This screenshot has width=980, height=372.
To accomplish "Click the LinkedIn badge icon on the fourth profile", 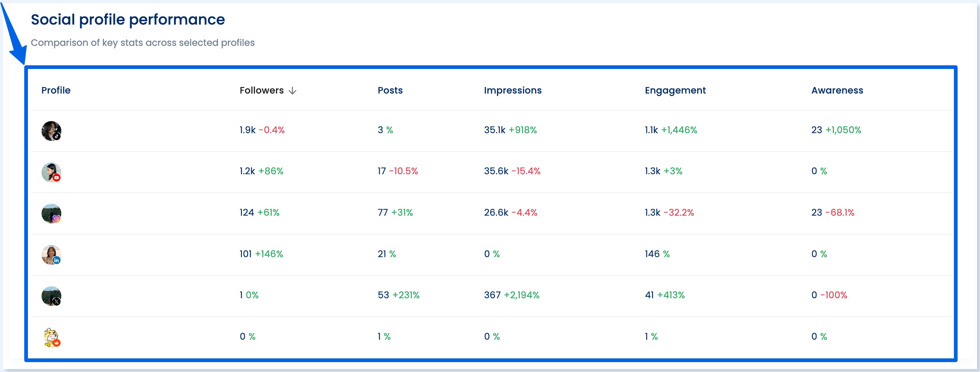I will pyautogui.click(x=57, y=261).
